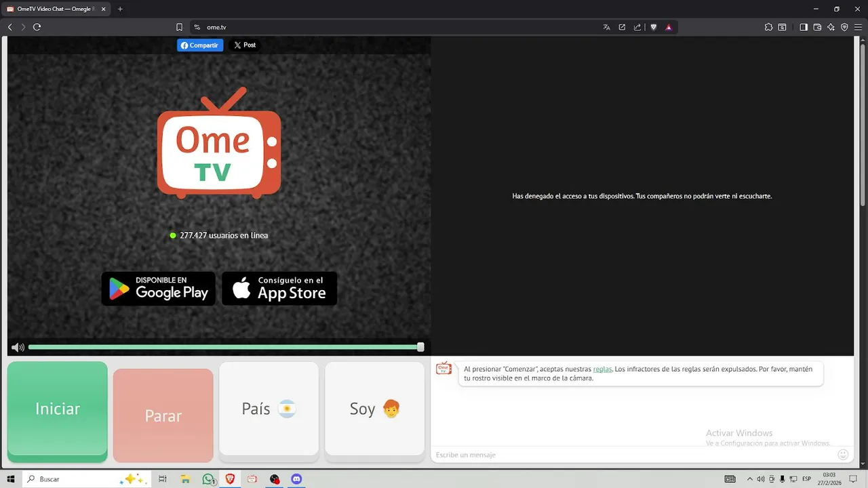Open the País country selector
868x488 pixels.
pos(269,409)
